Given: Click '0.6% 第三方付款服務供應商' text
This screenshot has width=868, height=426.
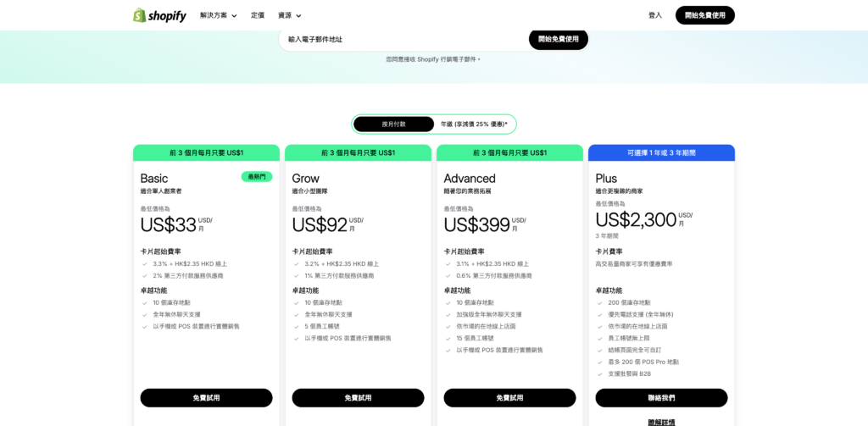Looking at the screenshot, I should point(494,275).
